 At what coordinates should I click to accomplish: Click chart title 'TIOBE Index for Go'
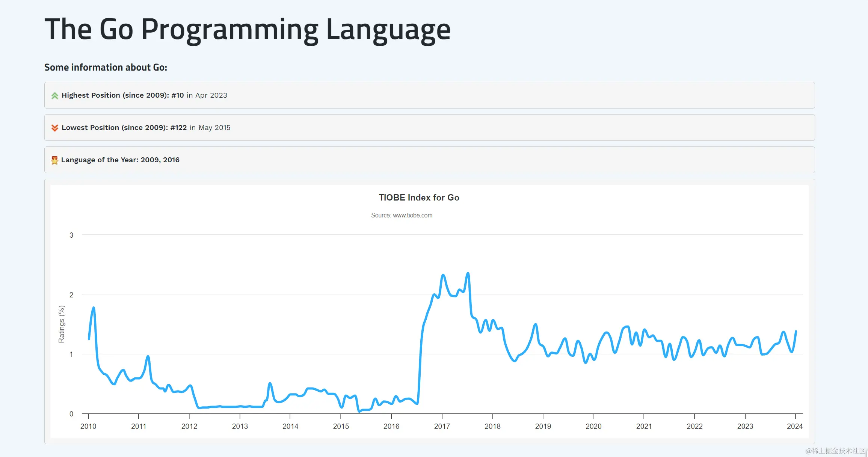[x=419, y=198]
